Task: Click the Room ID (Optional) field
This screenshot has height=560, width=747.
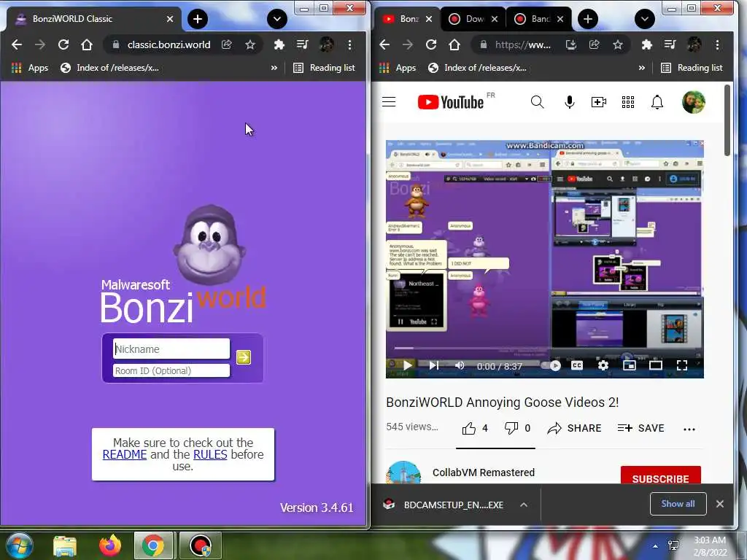Action: click(x=171, y=371)
